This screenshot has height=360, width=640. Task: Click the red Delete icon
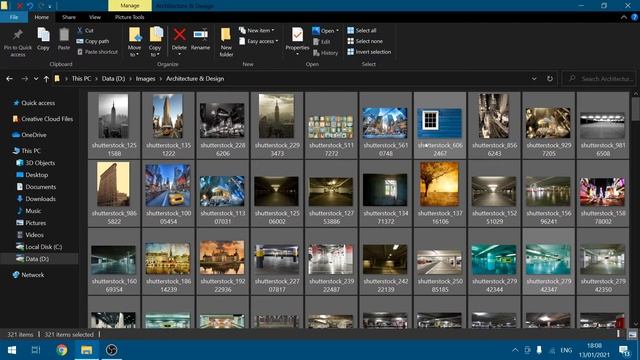[x=179, y=35]
